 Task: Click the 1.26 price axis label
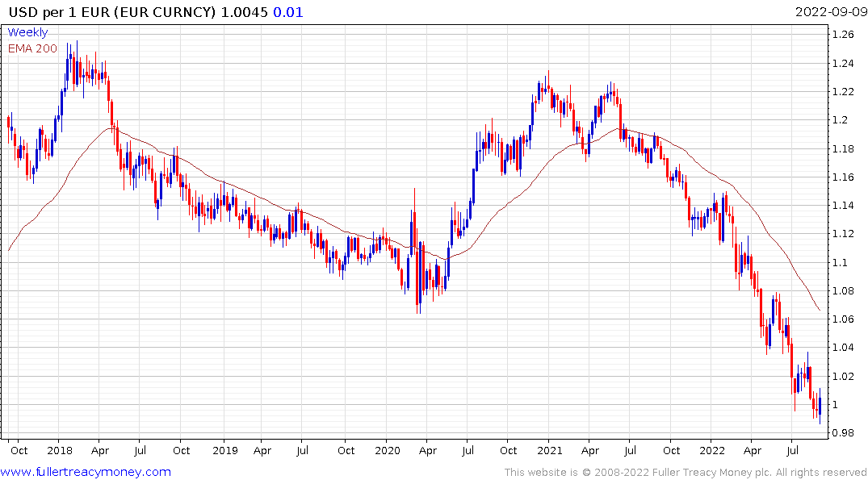pyautogui.click(x=843, y=35)
